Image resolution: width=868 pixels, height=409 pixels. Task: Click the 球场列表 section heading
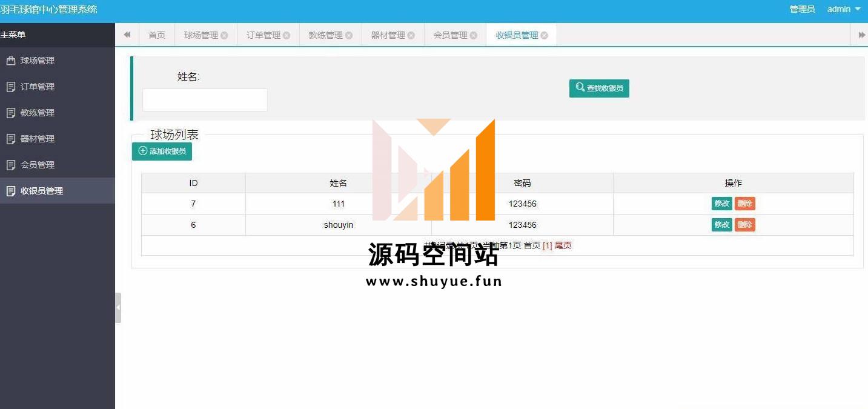click(174, 135)
